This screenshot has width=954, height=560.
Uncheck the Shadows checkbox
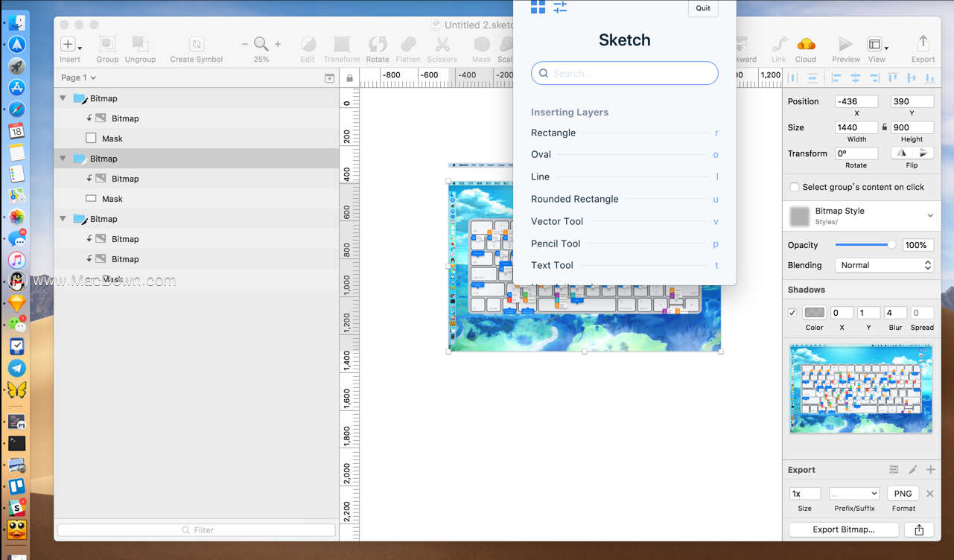tap(792, 313)
